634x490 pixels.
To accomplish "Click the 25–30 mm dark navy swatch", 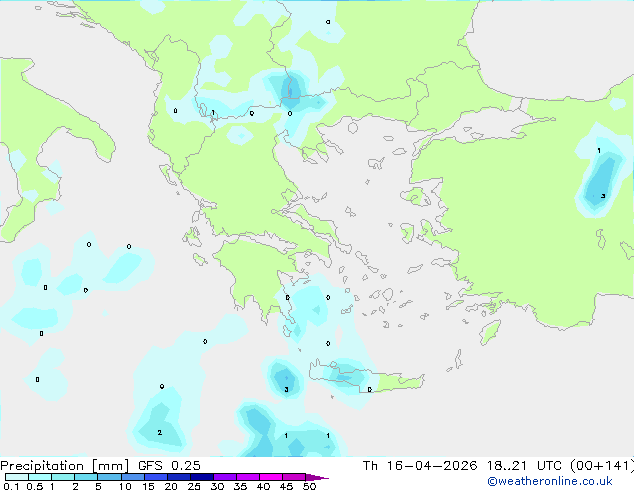I will pyautogui.click(x=201, y=477).
